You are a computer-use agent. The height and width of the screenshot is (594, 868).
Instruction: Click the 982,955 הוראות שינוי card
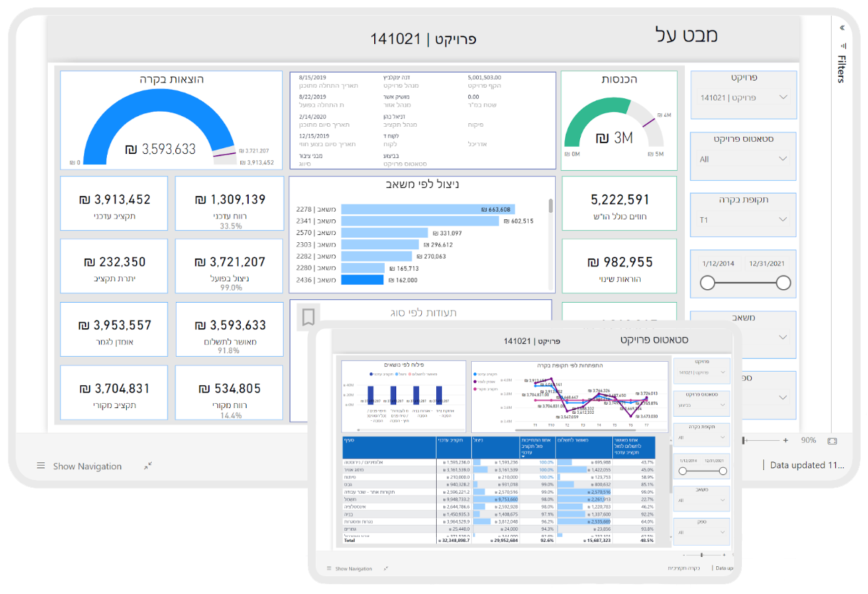(x=619, y=266)
